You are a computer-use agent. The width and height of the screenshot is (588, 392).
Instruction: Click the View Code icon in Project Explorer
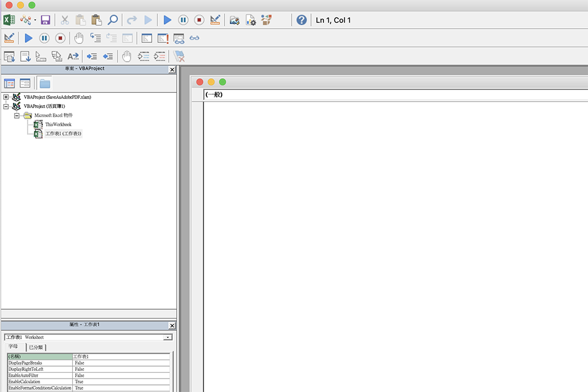coord(9,83)
